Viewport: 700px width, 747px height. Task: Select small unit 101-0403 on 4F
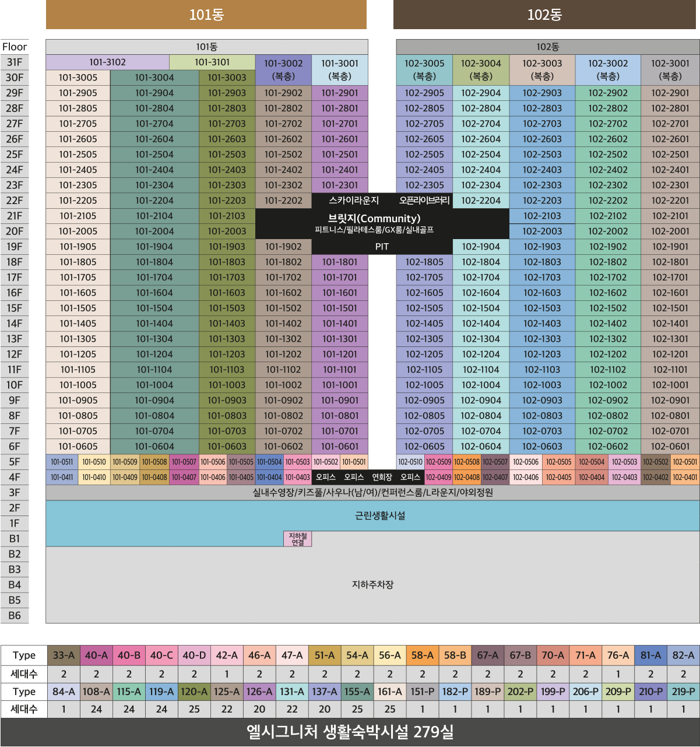298,477
